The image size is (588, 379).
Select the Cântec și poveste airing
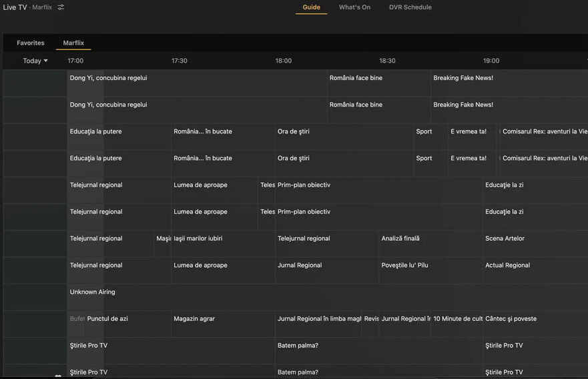tap(535, 324)
